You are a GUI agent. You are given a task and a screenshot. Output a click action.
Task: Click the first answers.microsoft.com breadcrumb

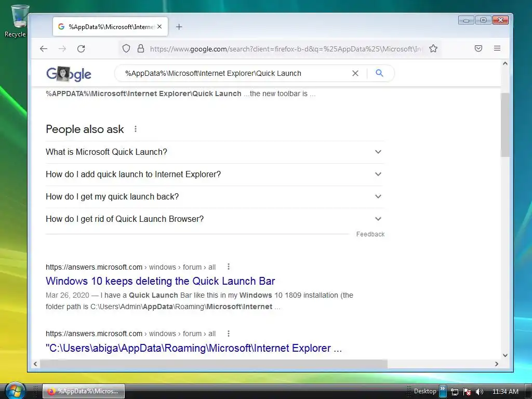130,267
